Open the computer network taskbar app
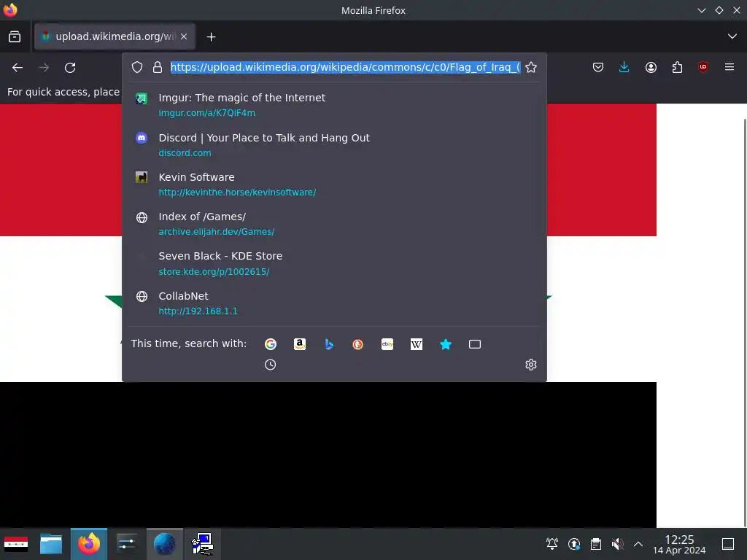The height and width of the screenshot is (560, 747). click(x=203, y=544)
